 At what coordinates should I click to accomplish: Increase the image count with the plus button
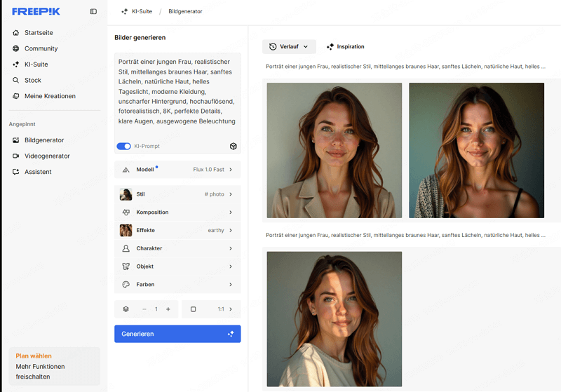168,309
